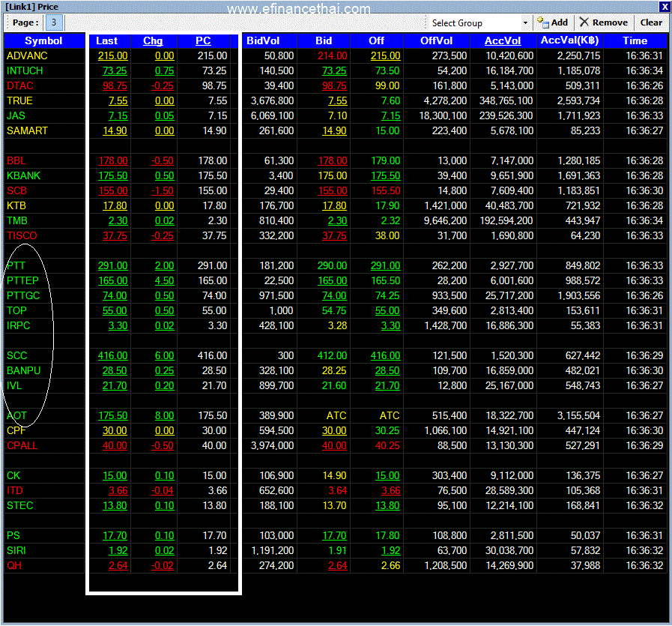The height and width of the screenshot is (626, 672).
Task: Select the JAS symbol
Action: (x=16, y=115)
